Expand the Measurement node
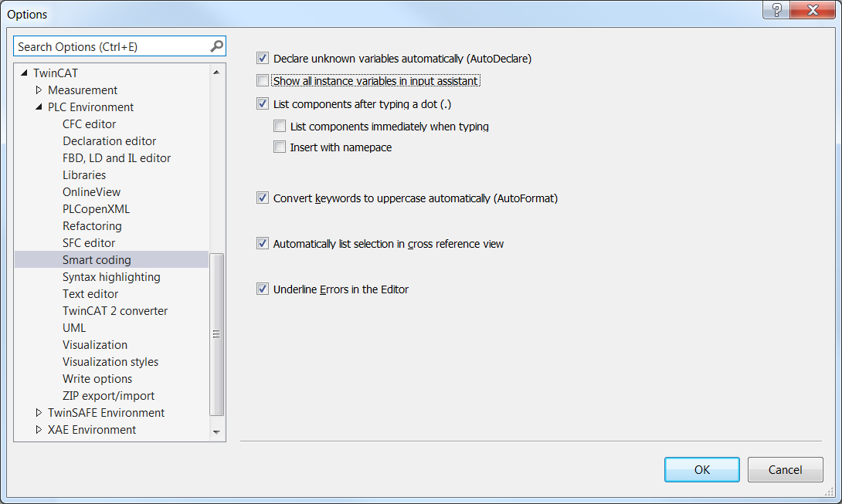This screenshot has width=842, height=504. 39,90
